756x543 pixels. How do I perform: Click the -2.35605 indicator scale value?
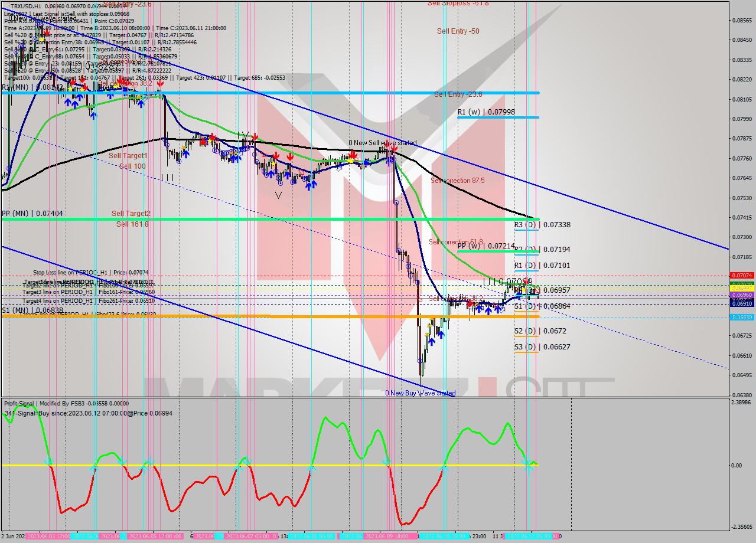click(x=742, y=527)
